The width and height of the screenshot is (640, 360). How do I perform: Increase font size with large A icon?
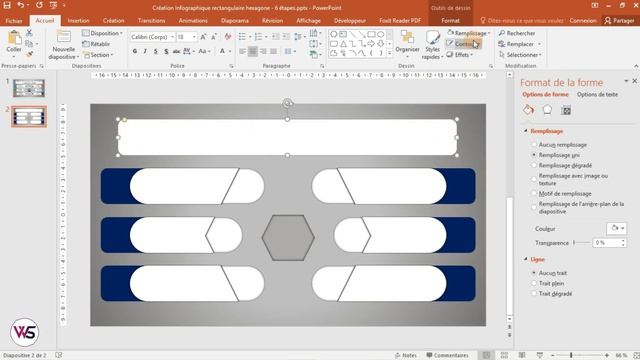click(x=203, y=37)
